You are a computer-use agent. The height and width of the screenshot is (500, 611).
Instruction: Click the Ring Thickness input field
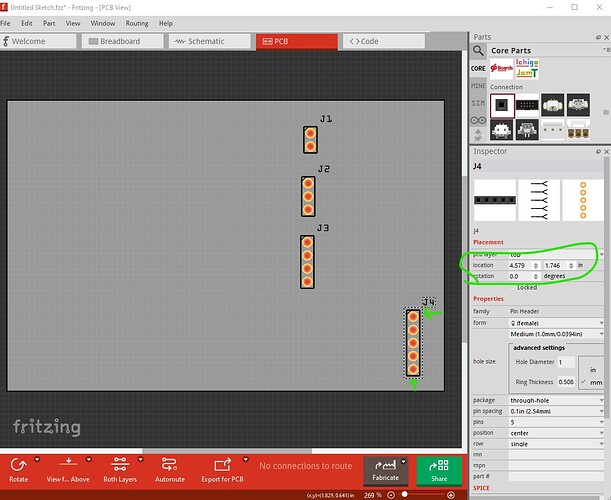click(566, 382)
